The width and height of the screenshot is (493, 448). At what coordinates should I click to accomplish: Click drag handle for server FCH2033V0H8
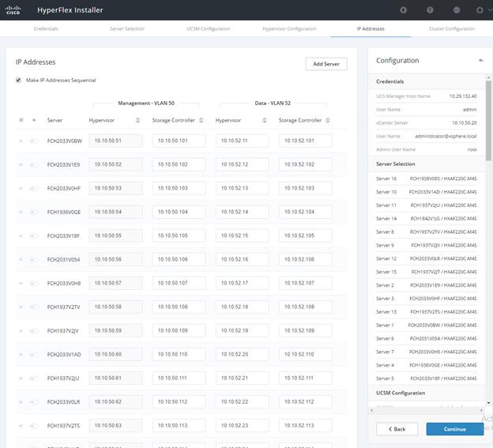[x=21, y=284]
